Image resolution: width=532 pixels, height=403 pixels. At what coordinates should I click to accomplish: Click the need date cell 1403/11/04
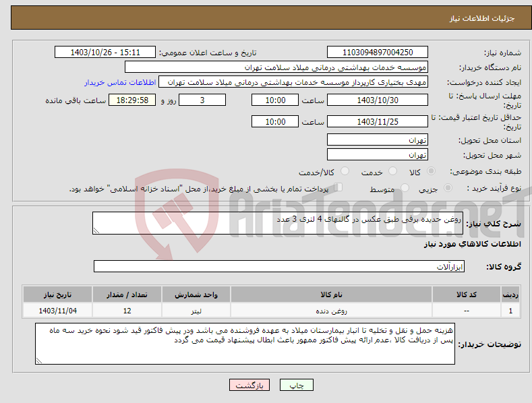(x=58, y=311)
